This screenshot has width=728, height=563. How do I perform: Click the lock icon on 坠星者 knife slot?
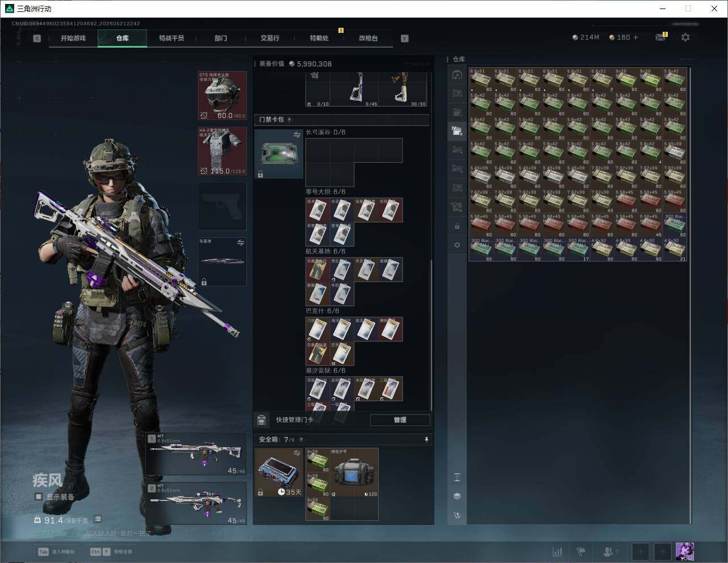tap(204, 281)
